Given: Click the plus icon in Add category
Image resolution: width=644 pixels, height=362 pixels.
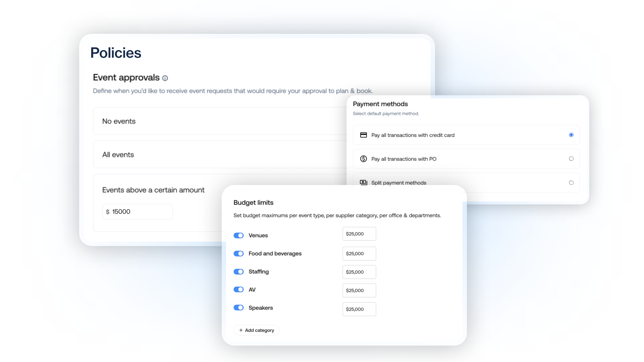Looking at the screenshot, I should click(241, 330).
